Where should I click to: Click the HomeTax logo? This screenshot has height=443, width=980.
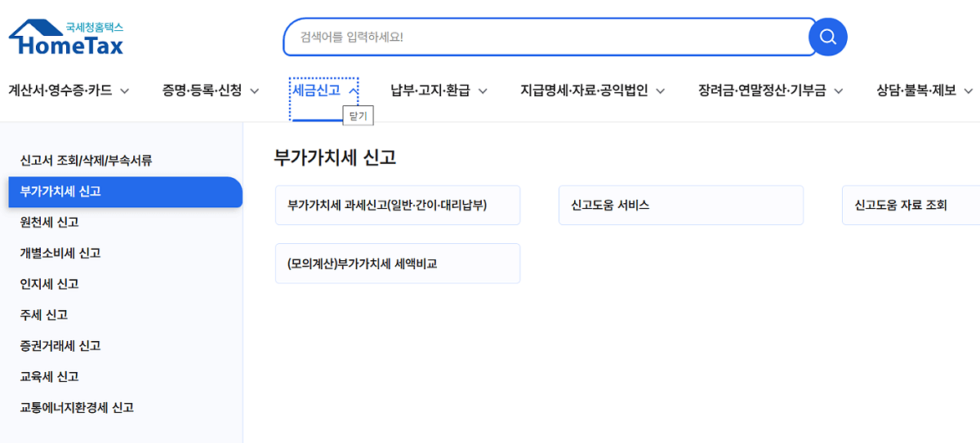tap(66, 38)
